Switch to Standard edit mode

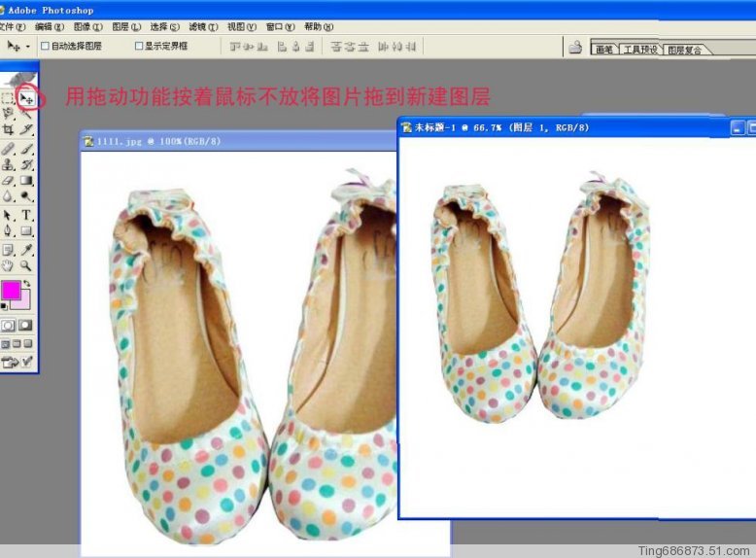point(8,326)
